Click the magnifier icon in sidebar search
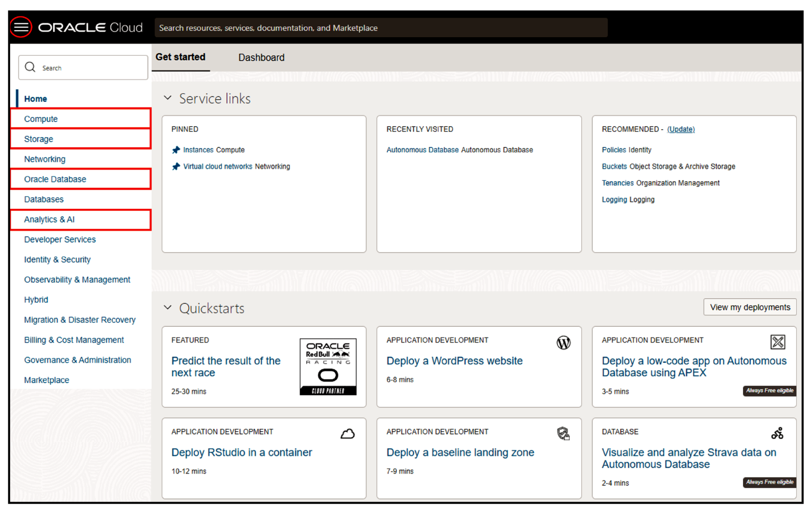The image size is (812, 512). coord(30,67)
